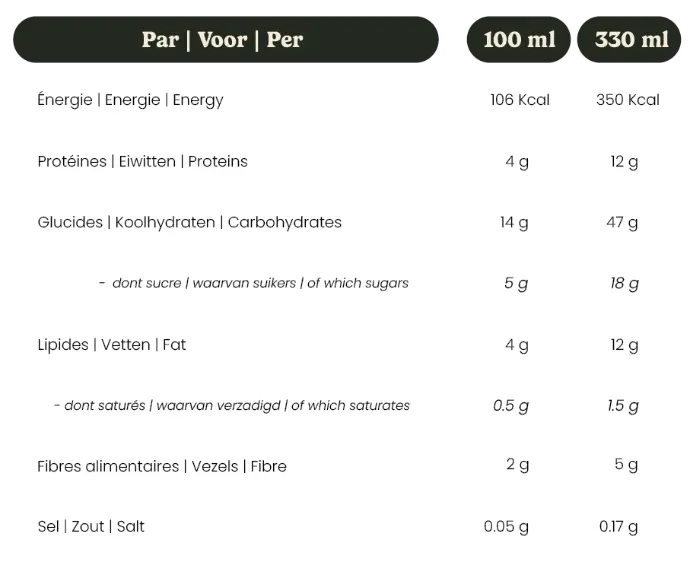Click the Lipides | Vetten | Fat label
The image size is (690, 562).
111,345
